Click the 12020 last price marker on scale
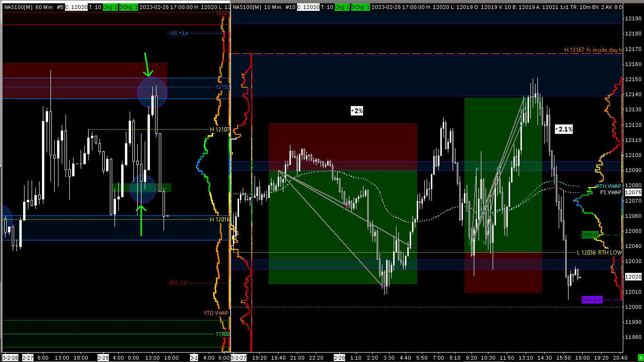The width and height of the screenshot is (644, 362). click(633, 277)
